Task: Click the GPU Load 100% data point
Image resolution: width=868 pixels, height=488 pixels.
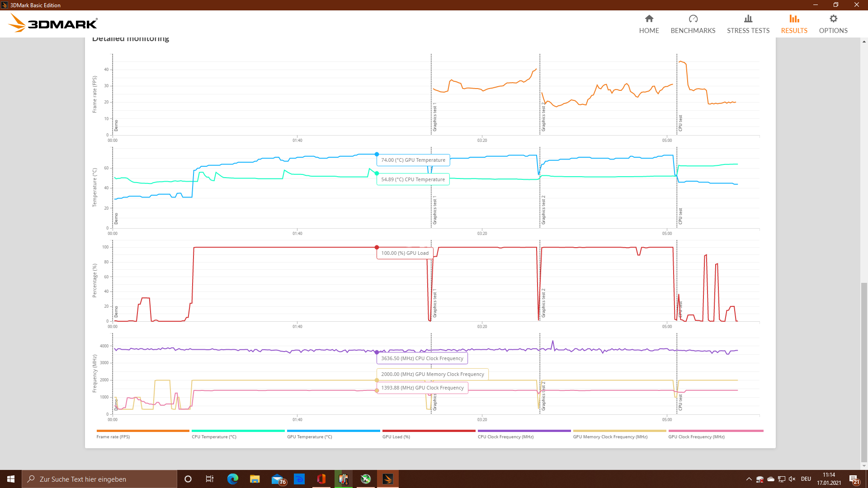Action: pyautogui.click(x=377, y=247)
